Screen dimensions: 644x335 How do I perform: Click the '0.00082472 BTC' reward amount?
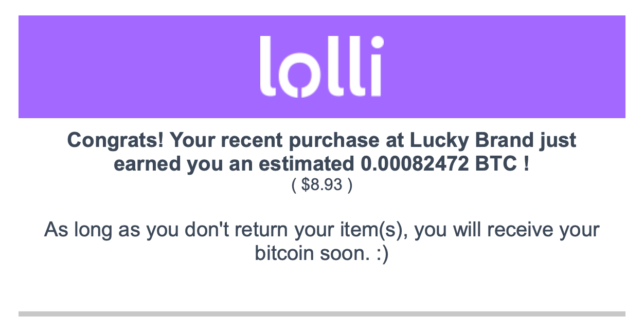(438, 164)
